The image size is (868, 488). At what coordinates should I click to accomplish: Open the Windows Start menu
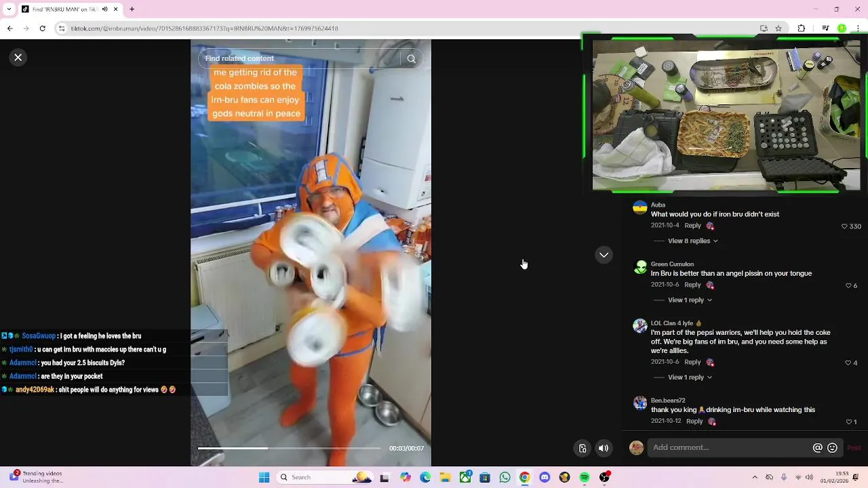coord(264,477)
